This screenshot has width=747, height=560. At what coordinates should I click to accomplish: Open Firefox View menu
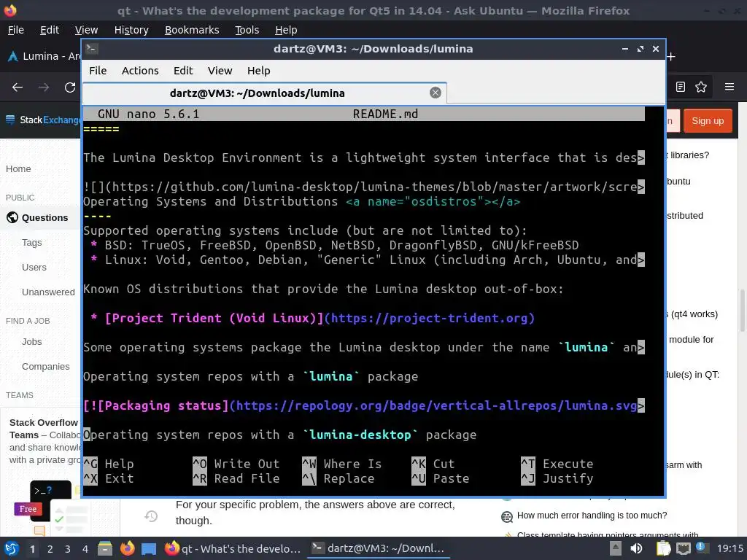coord(86,30)
